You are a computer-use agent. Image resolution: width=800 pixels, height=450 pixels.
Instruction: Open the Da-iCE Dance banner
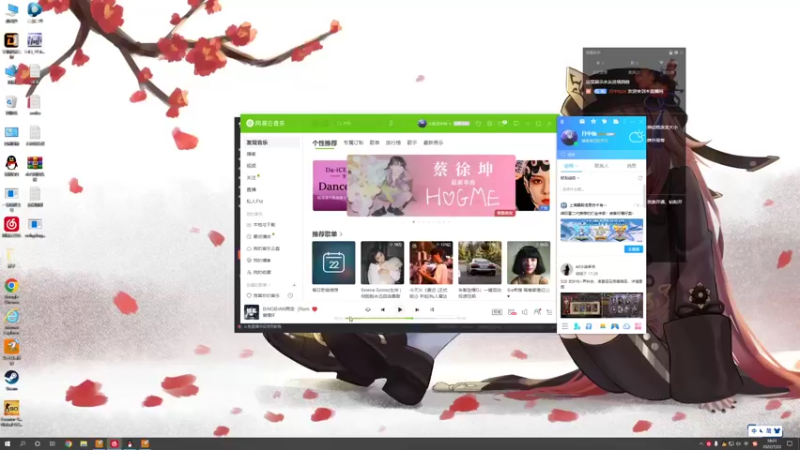(330, 186)
